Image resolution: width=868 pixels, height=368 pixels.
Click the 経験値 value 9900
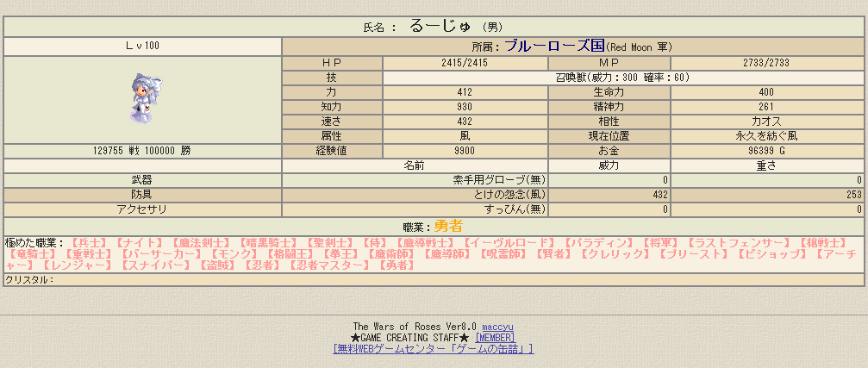coord(465,151)
